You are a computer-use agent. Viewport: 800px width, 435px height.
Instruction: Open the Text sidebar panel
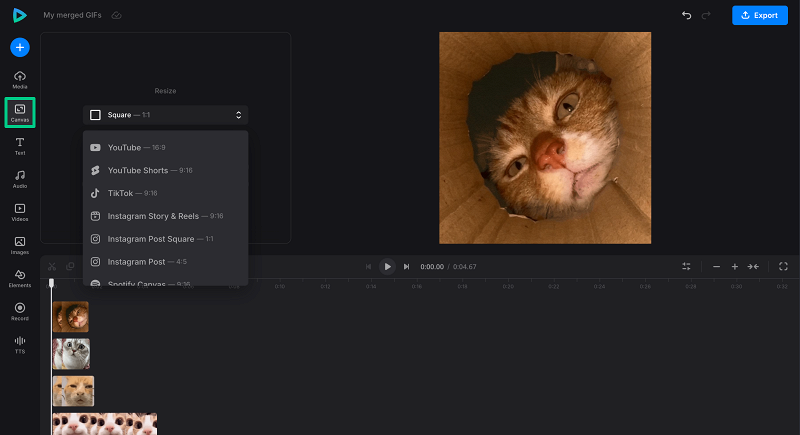click(20, 146)
